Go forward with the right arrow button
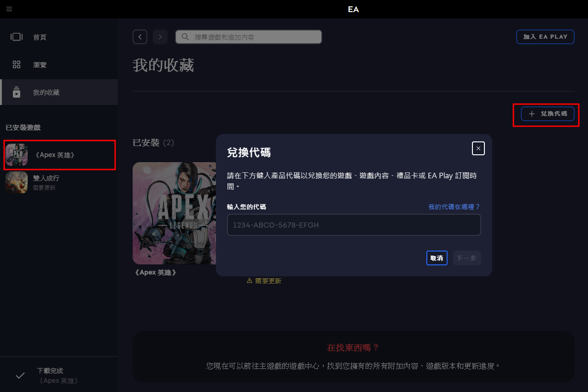Screen dimensions: 588x392 160,37
